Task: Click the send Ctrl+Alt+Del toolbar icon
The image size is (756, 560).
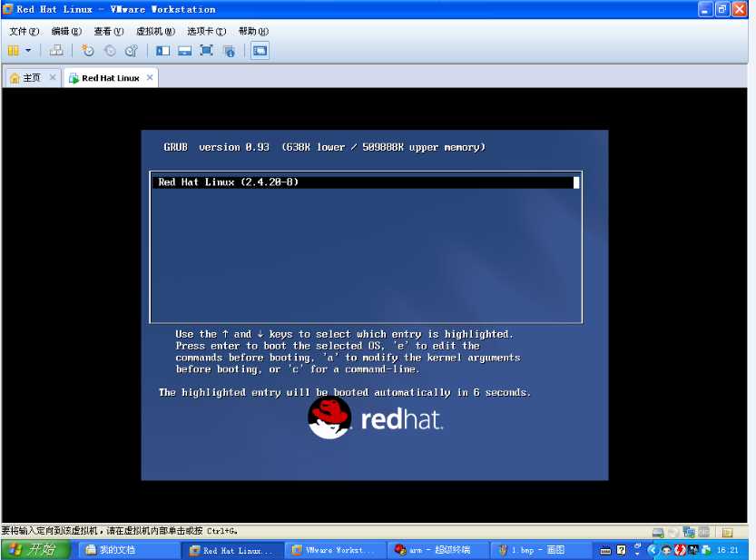Action: pos(56,51)
